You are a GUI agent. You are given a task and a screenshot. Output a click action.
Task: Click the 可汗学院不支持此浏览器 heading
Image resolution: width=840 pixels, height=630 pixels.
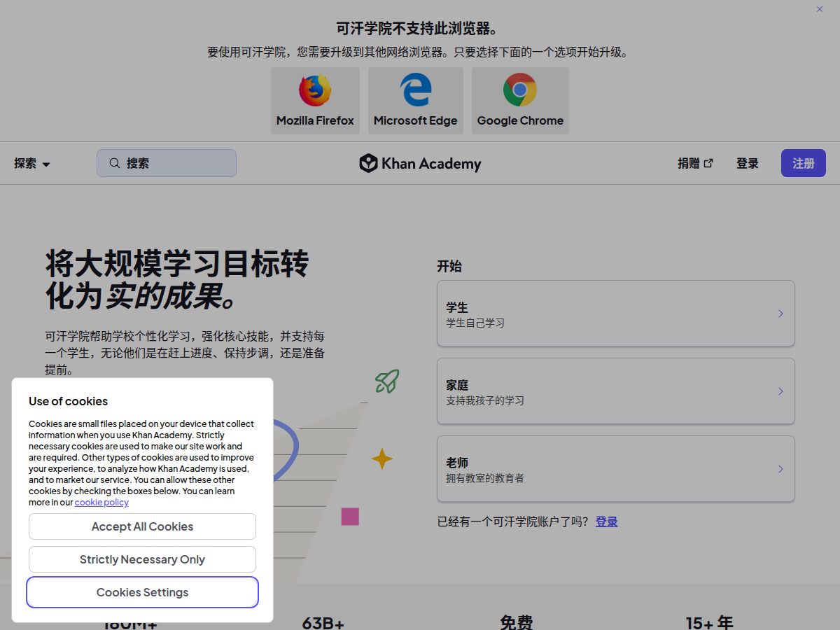click(419, 29)
